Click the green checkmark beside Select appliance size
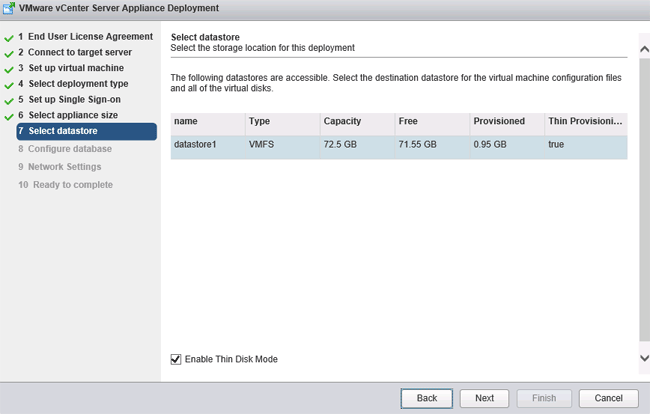This screenshot has height=414, width=650. pyautogui.click(x=9, y=117)
